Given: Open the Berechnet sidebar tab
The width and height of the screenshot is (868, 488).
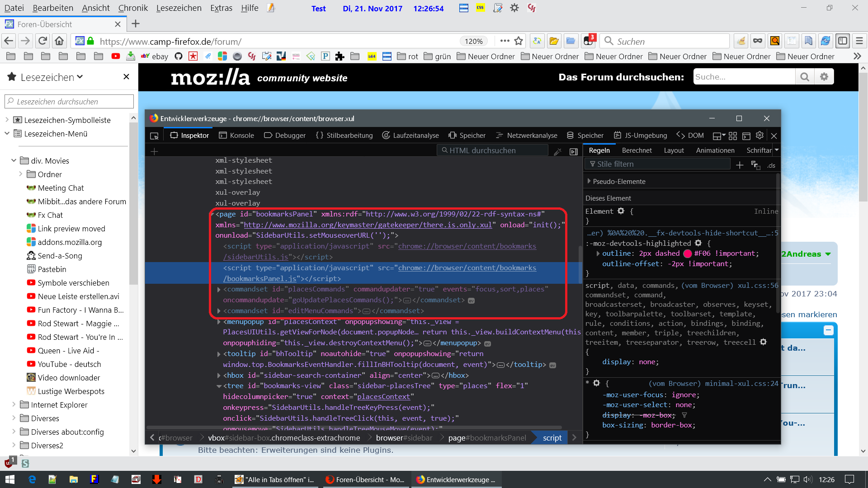Looking at the screenshot, I should (637, 150).
